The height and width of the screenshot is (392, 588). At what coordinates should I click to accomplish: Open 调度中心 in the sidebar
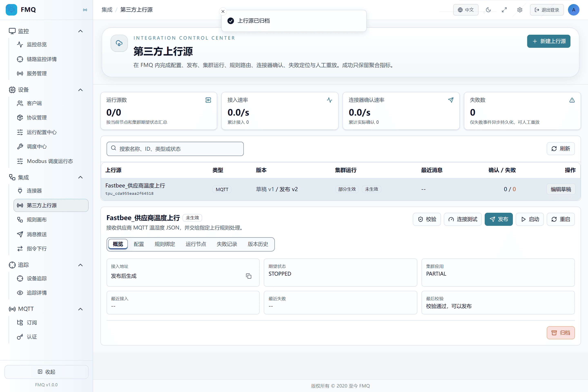tap(51, 147)
